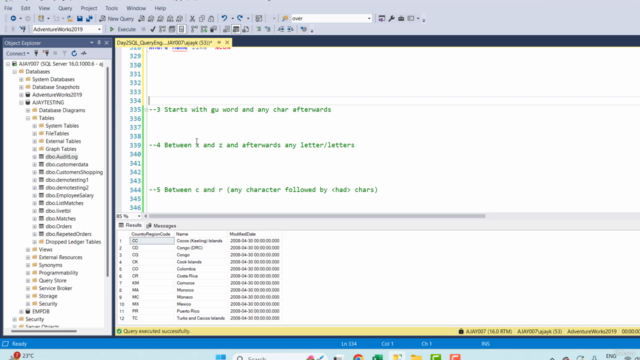Click Object Explorer Refresh icon
This screenshot has width=640, height=360.
[74, 53]
